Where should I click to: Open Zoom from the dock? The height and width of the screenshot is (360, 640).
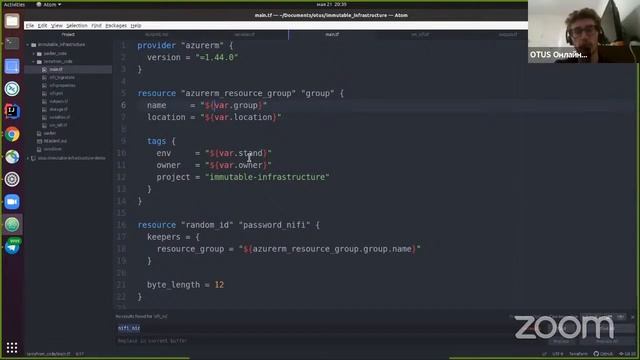pos(12,202)
